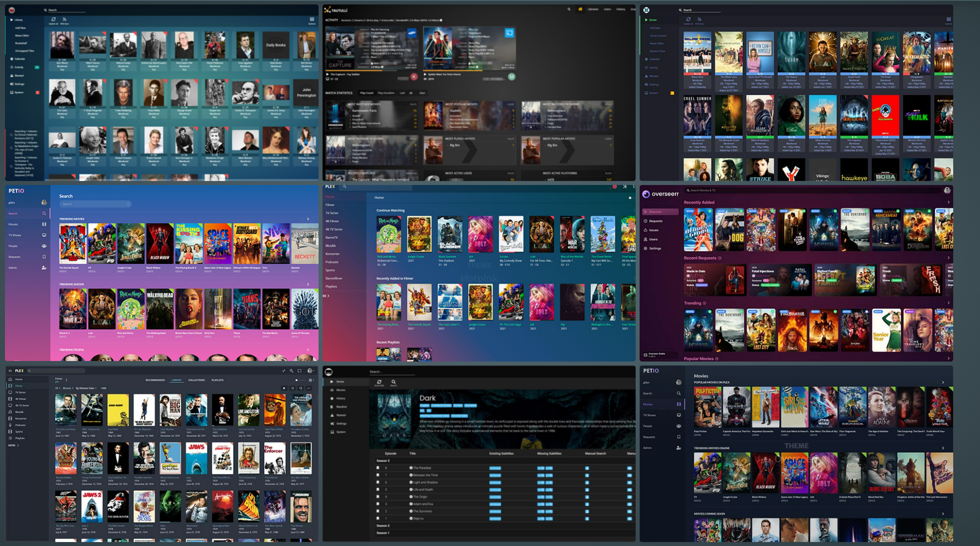Click the Recent Requests heading link
980x546 pixels.
[700, 258]
